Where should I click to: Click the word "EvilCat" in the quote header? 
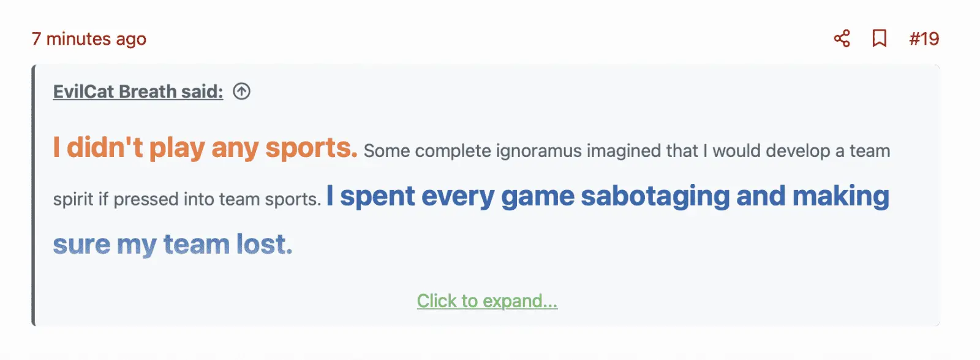[x=83, y=91]
